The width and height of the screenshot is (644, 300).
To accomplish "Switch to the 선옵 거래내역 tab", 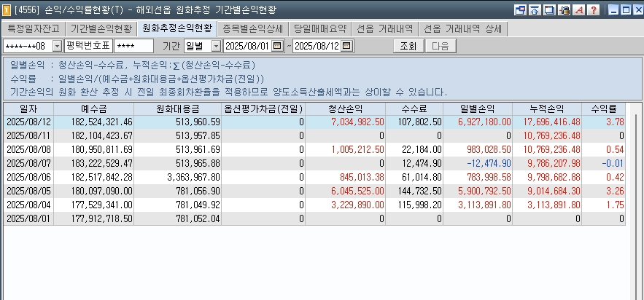I will [x=385, y=28].
